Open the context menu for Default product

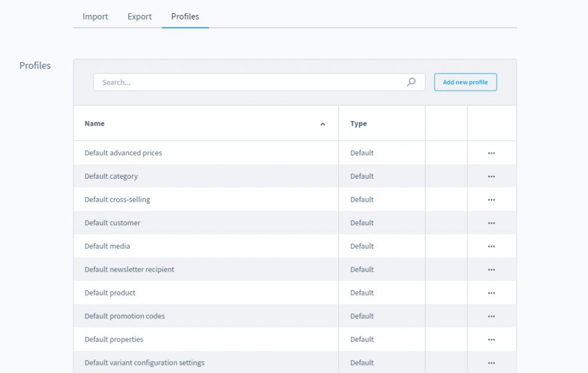[491, 293]
